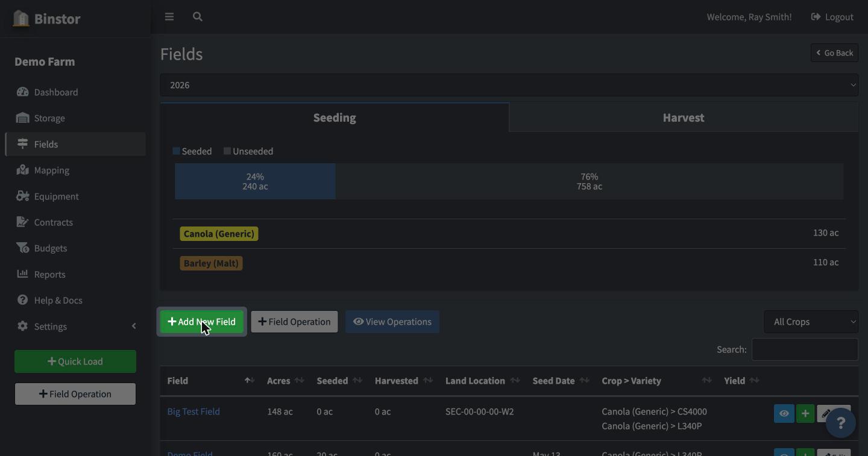Click the Settings gear icon
The width and height of the screenshot is (868, 456).
[x=23, y=326]
